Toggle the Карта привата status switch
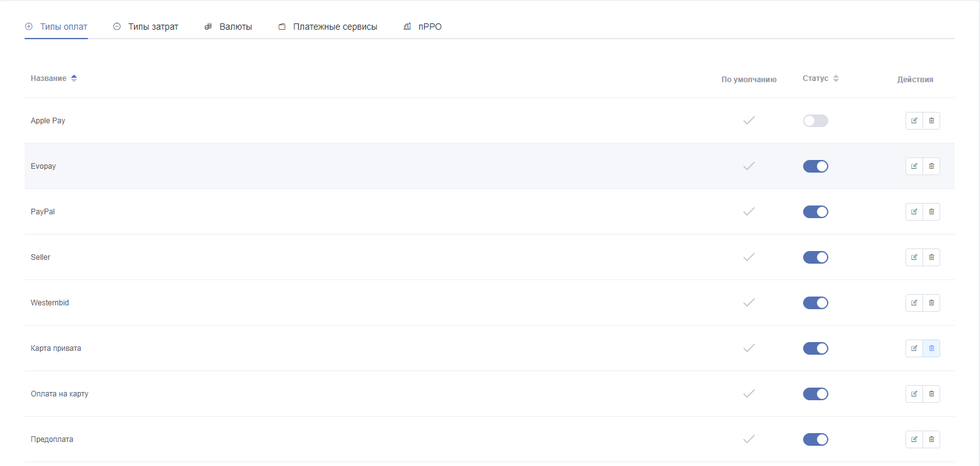This screenshot has height=466, width=980. pyautogui.click(x=816, y=348)
